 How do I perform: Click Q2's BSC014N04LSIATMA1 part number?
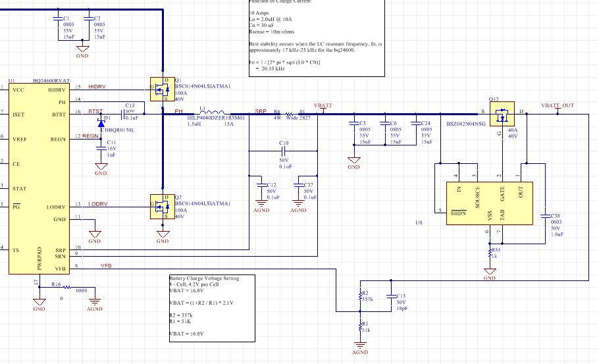click(x=203, y=203)
